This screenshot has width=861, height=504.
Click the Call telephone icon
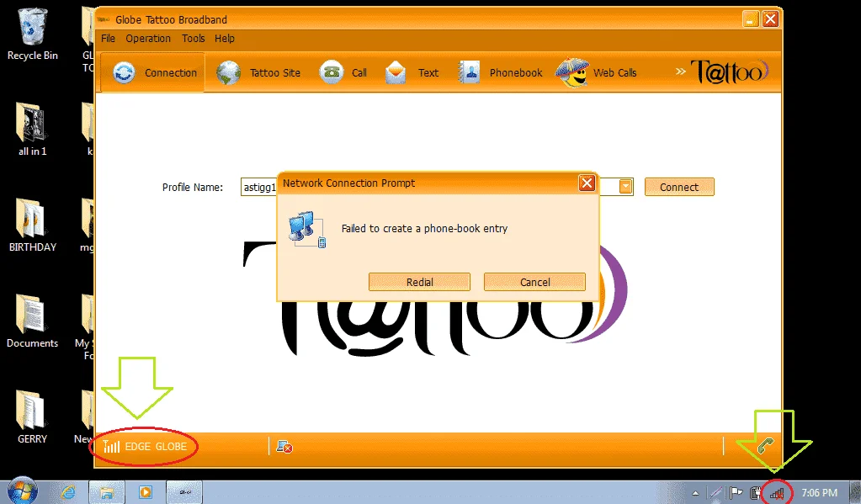[x=331, y=72]
